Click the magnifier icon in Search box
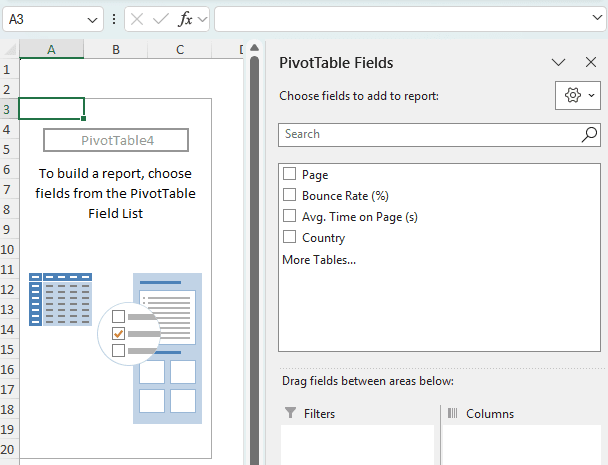 click(589, 134)
